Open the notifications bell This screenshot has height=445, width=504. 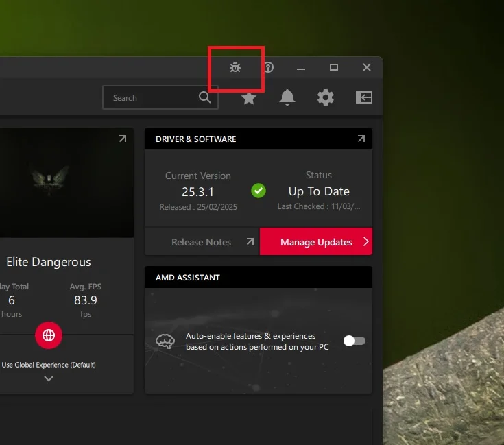(x=287, y=97)
